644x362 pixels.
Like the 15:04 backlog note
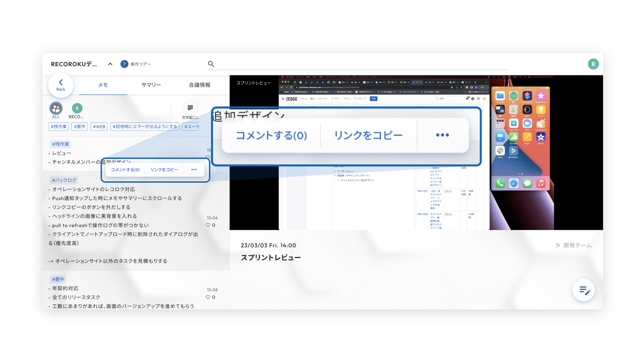click(208, 225)
